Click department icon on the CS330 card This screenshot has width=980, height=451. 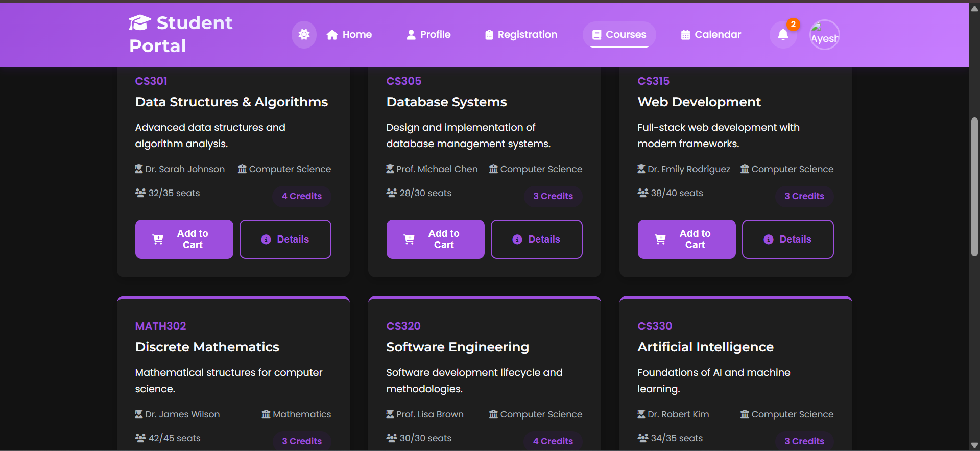pyautogui.click(x=745, y=414)
